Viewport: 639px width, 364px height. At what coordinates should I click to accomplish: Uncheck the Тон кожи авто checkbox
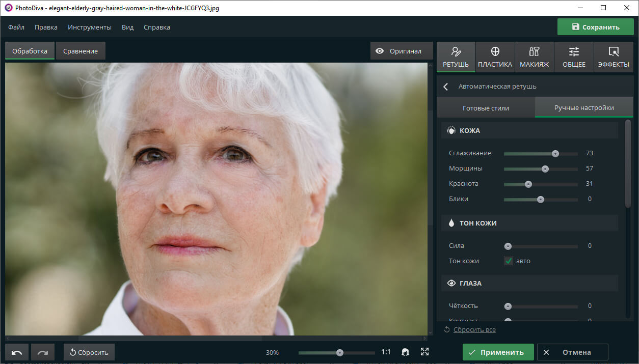(509, 261)
